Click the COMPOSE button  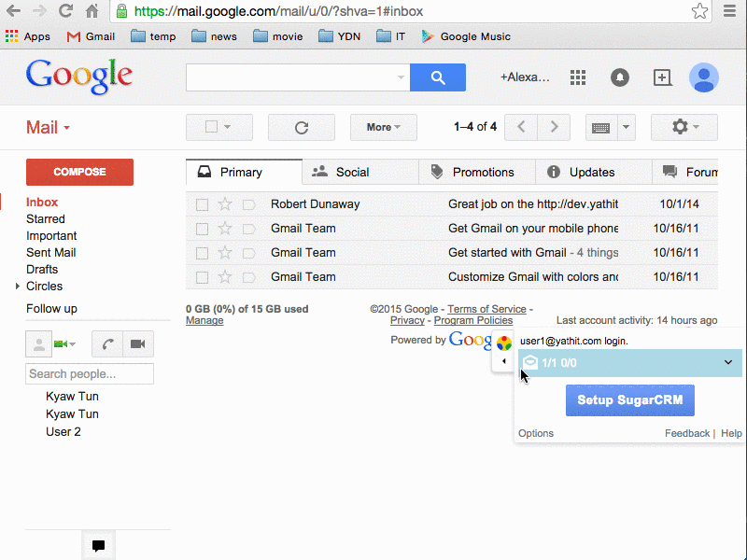coord(79,172)
